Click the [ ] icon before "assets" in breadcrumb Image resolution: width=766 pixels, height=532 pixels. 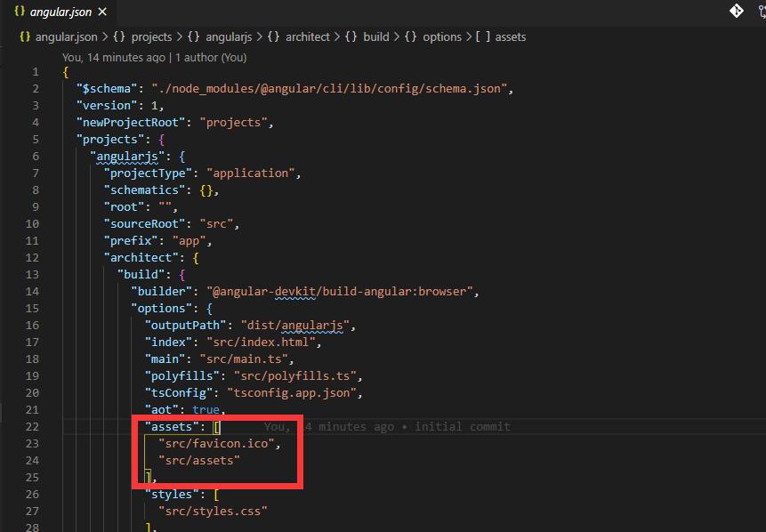coord(484,36)
